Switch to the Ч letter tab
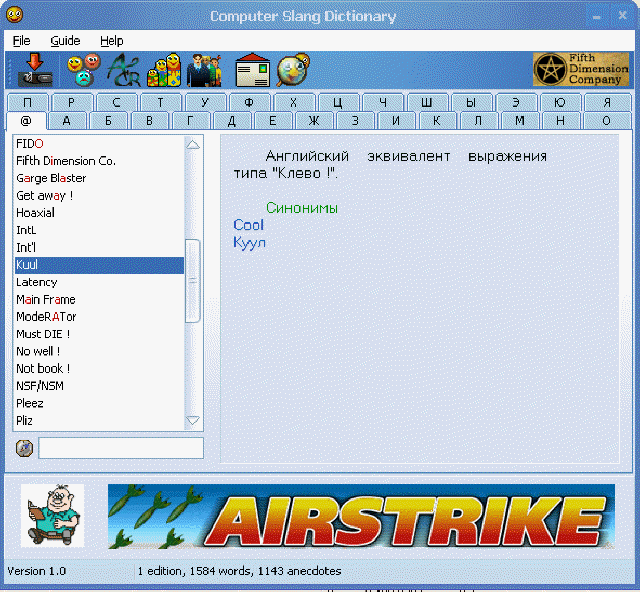Viewport: 640px width, 592px height. (383, 102)
